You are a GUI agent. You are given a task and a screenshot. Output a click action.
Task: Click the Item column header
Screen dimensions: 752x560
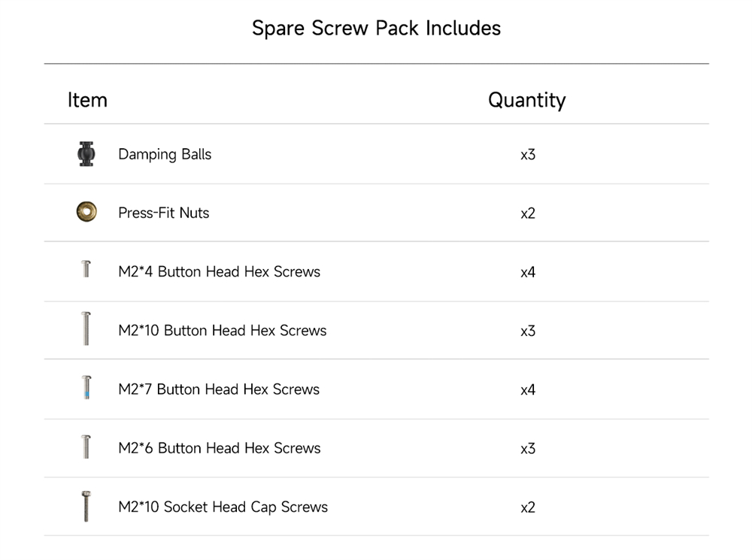(x=87, y=100)
